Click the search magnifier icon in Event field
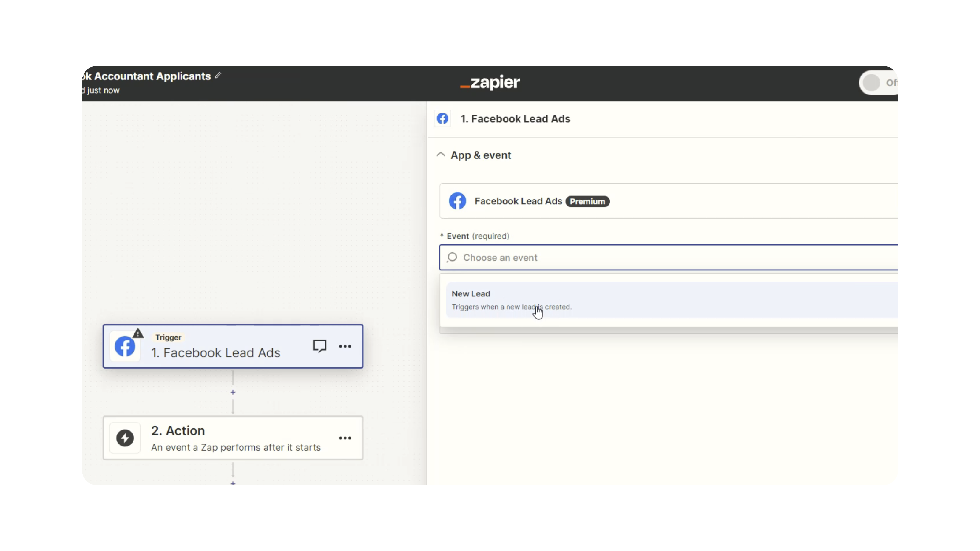This screenshot has width=980, height=551. pos(452,258)
